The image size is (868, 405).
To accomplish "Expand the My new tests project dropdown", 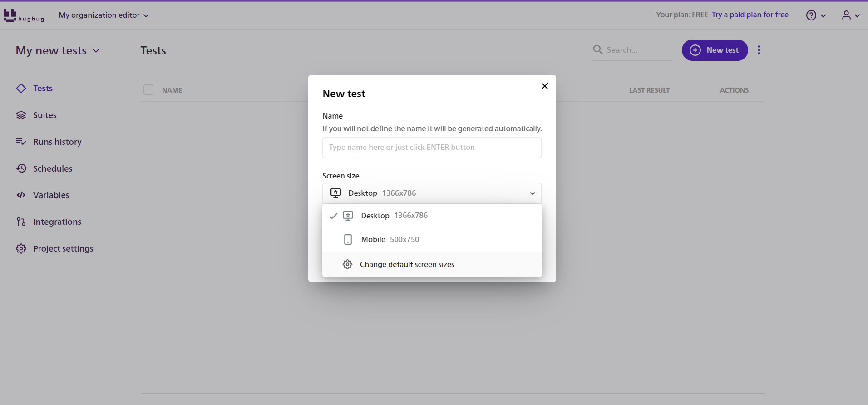I will pos(58,50).
